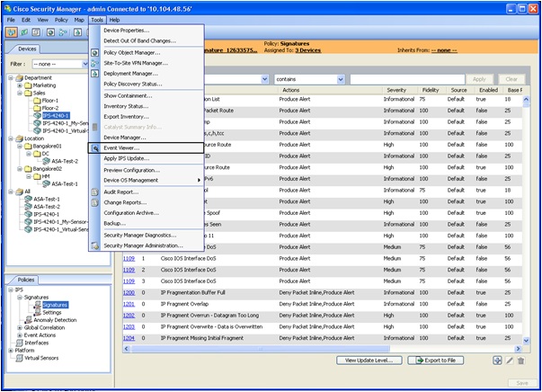
Task: Choose Event Viewer from Tools menu
Action: (x=147, y=148)
